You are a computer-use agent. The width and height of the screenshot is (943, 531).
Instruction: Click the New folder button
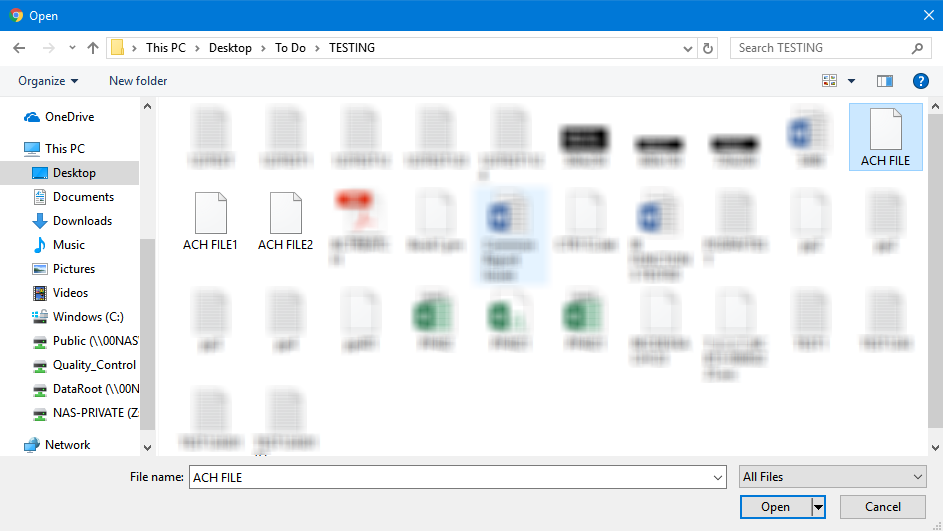tap(138, 81)
